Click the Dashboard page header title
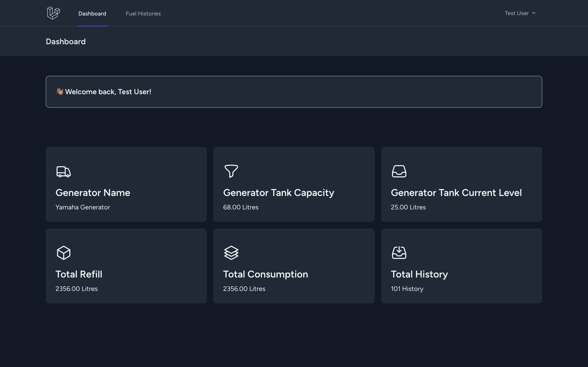 (66, 42)
